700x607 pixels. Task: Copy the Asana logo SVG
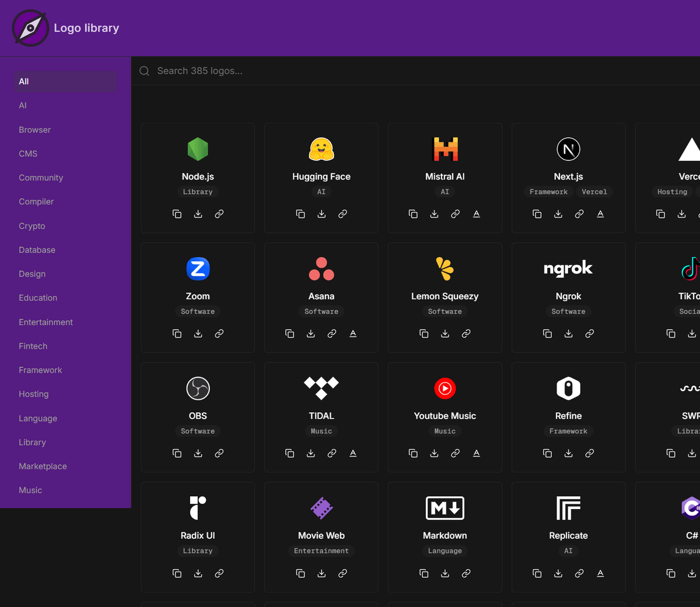click(289, 334)
